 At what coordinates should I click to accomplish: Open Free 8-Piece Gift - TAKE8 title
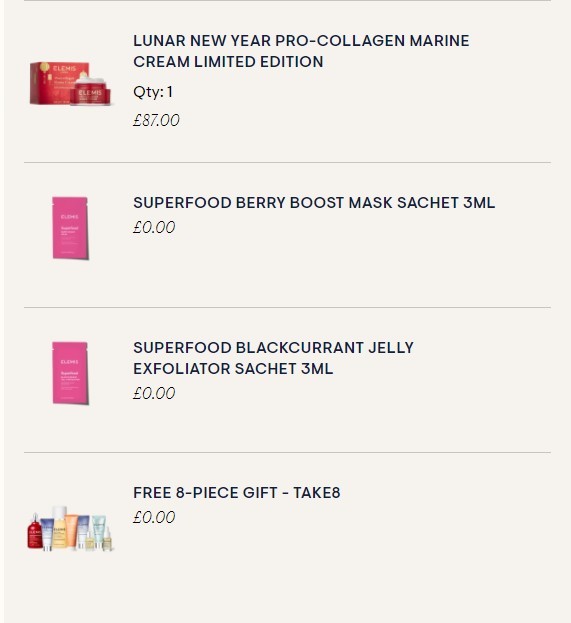click(237, 493)
